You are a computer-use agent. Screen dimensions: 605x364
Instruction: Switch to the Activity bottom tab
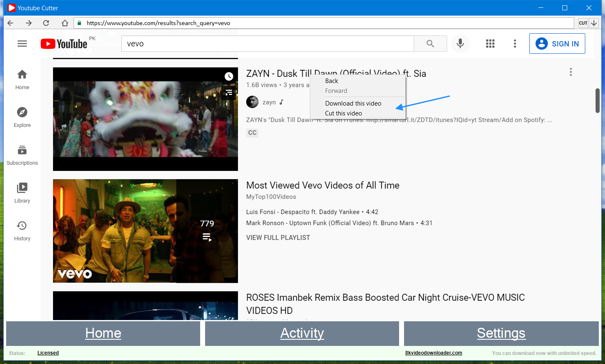pos(302,333)
